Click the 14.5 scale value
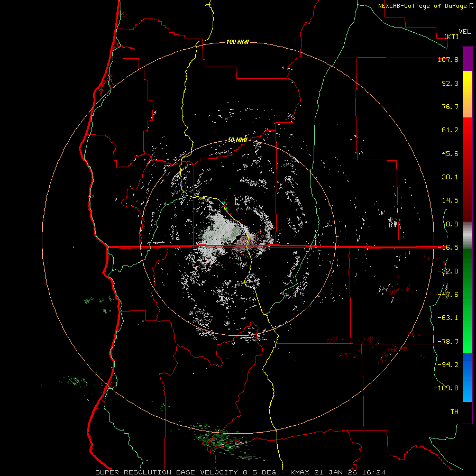 450,200
